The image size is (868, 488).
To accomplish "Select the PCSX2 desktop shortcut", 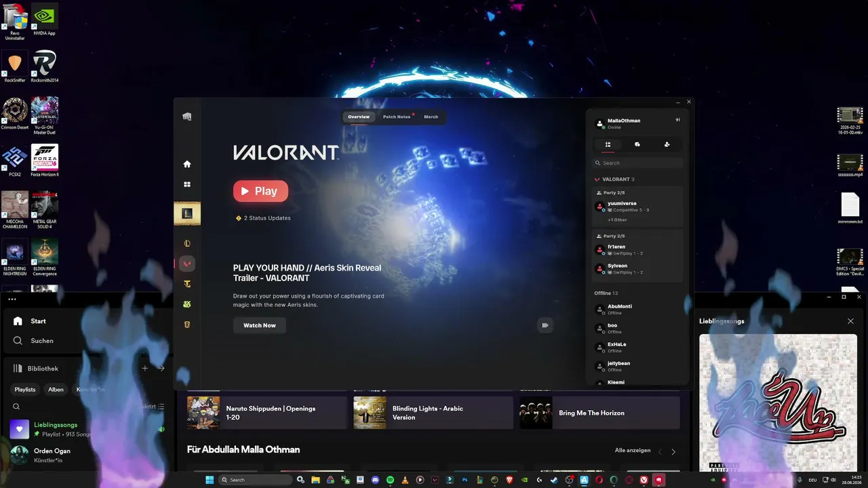I will pyautogui.click(x=15, y=161).
